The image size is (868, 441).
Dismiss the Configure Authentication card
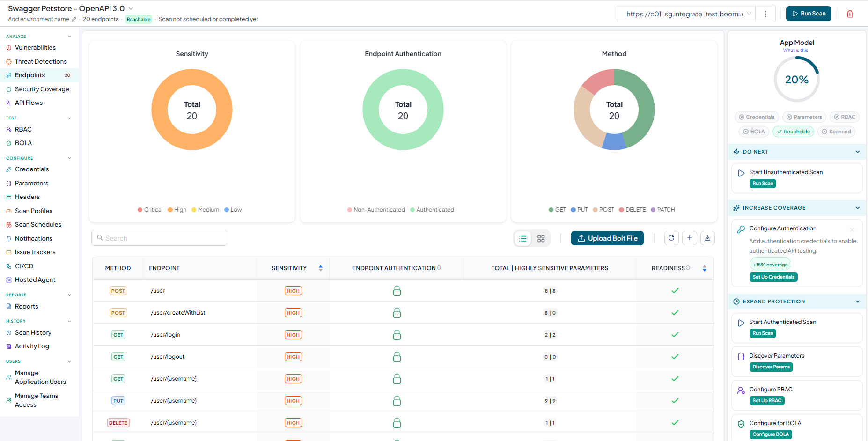pyautogui.click(x=852, y=229)
